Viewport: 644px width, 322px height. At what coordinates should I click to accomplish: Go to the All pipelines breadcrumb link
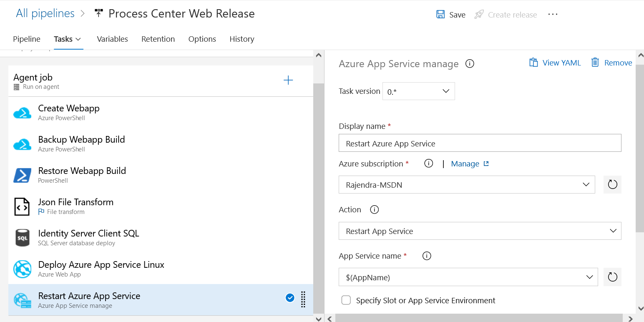[x=45, y=13]
